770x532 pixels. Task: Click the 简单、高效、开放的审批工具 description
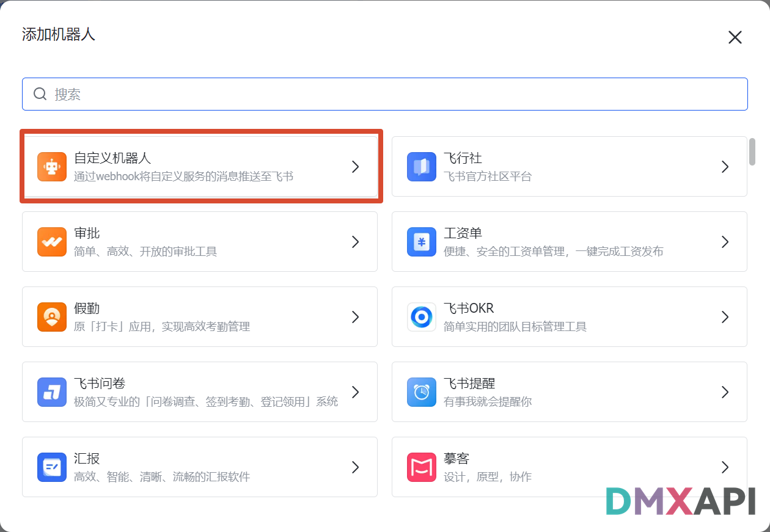[x=145, y=252]
